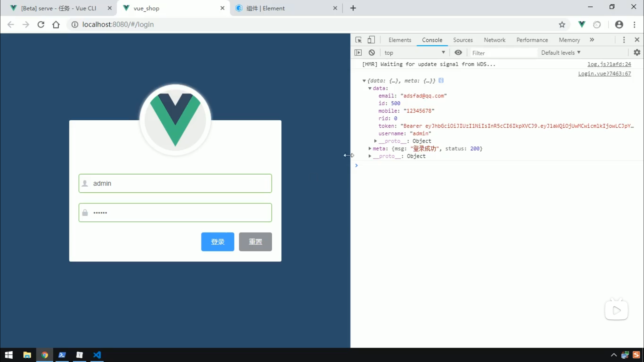
Task: Open Vue devtools extension icon
Action: click(x=582, y=24)
